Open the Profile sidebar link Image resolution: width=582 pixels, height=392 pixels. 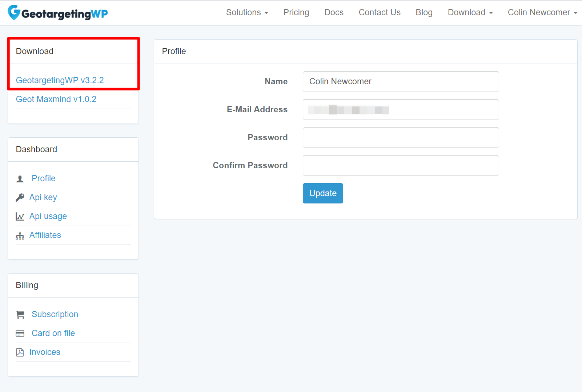point(44,178)
